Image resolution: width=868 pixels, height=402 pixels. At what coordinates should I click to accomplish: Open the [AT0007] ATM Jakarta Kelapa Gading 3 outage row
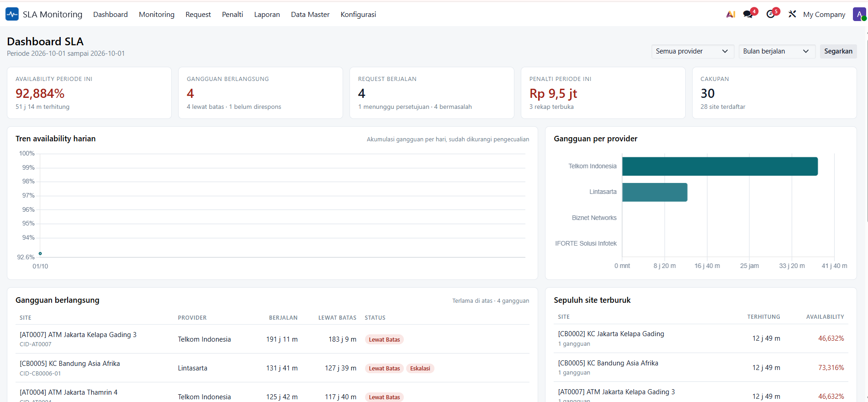point(273,339)
